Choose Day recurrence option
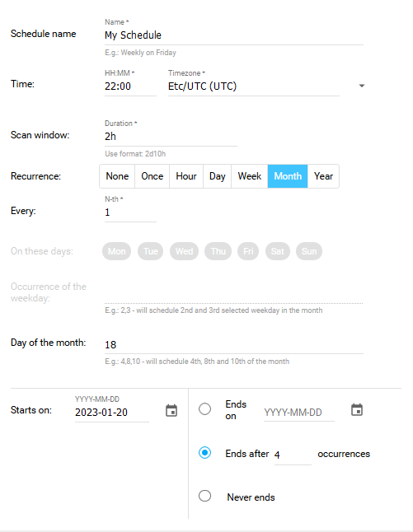This screenshot has width=413, height=532. (218, 176)
